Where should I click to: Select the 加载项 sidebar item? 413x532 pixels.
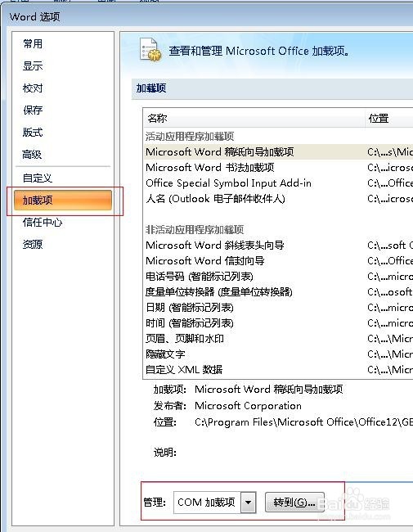tap(63, 201)
